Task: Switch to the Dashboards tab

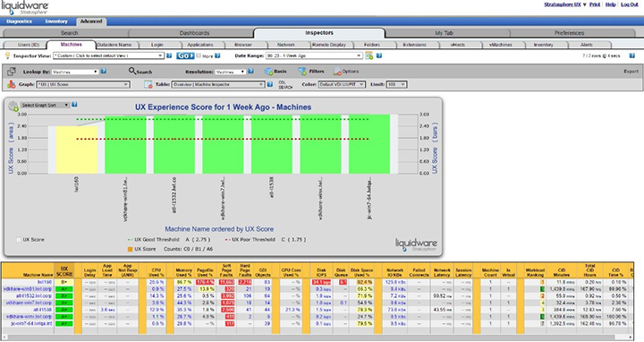Action: (194, 33)
